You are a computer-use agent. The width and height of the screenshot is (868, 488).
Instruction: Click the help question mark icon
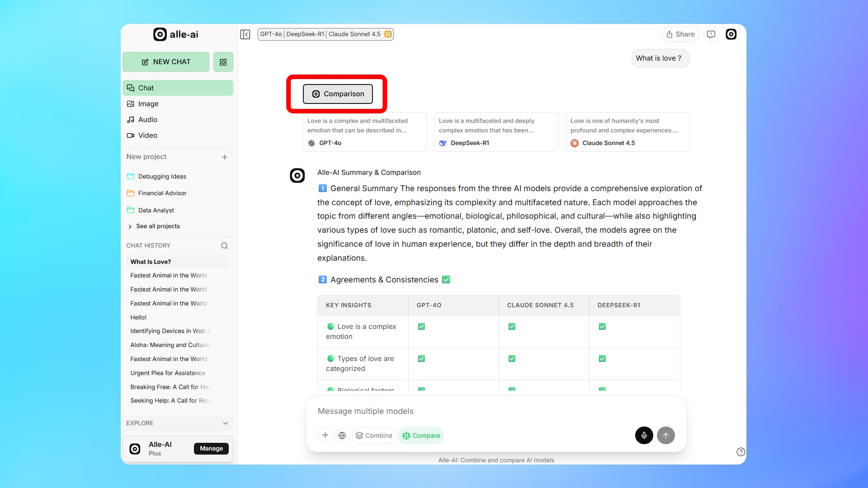pyautogui.click(x=741, y=452)
